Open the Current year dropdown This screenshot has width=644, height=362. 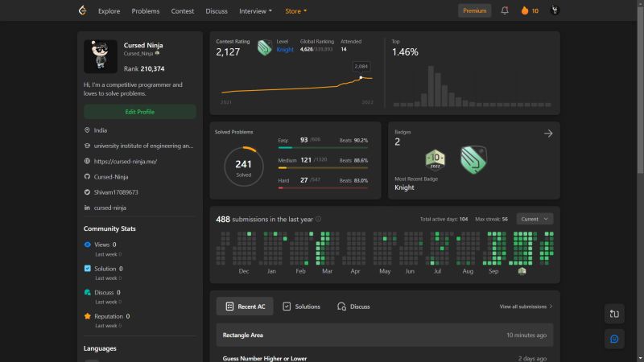click(535, 219)
